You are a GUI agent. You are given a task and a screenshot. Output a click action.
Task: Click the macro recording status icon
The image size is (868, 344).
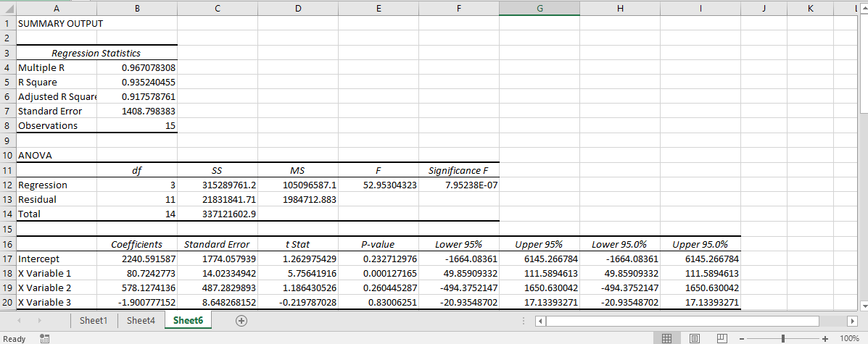45,338
